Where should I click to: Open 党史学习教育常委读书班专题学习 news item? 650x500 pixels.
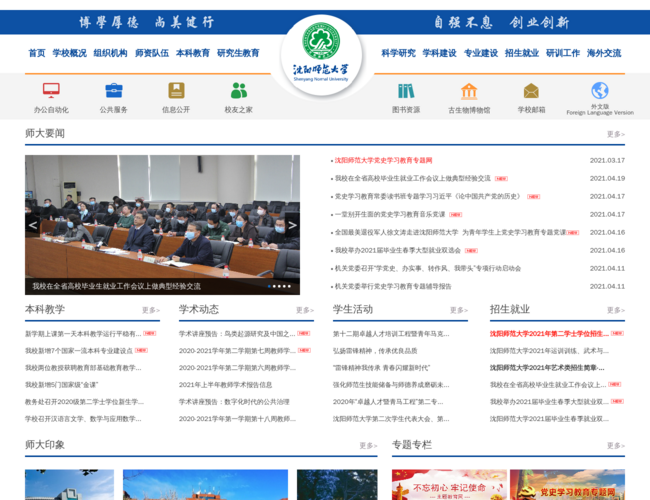pyautogui.click(x=427, y=197)
